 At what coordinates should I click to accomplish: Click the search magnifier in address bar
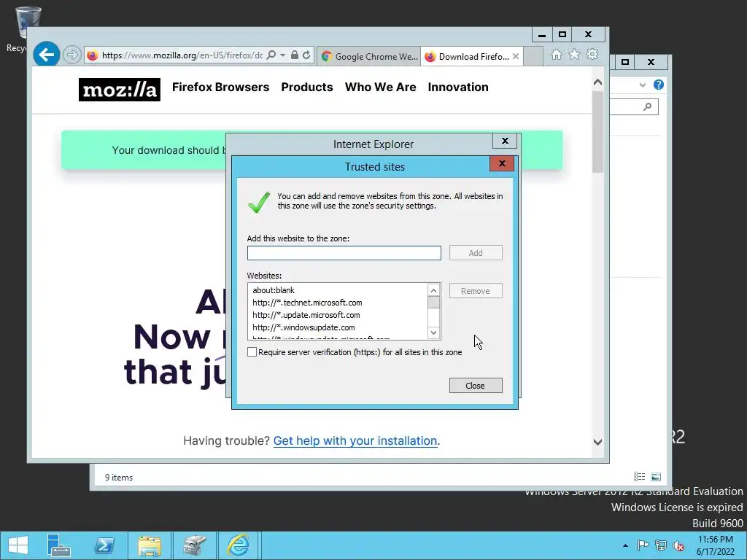[x=271, y=55]
